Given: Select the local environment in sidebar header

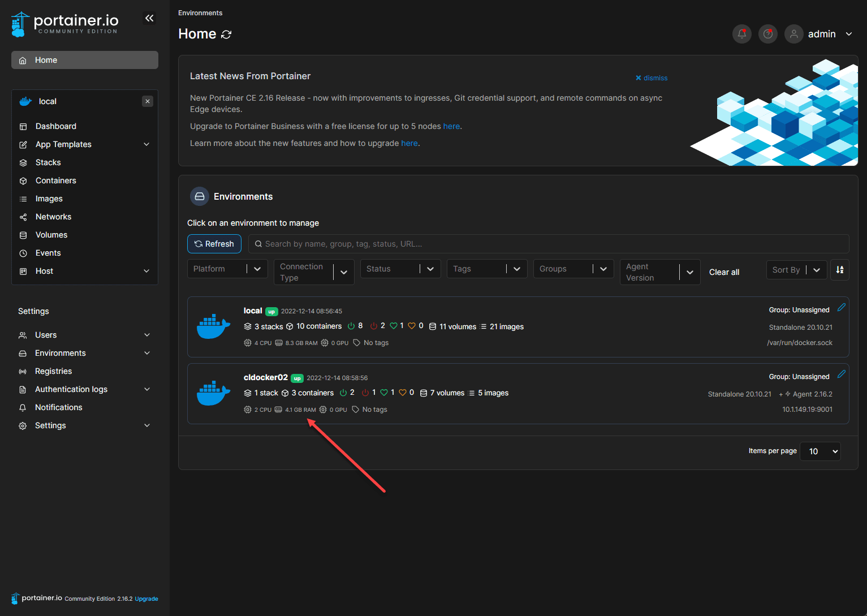Looking at the screenshot, I should tap(48, 101).
